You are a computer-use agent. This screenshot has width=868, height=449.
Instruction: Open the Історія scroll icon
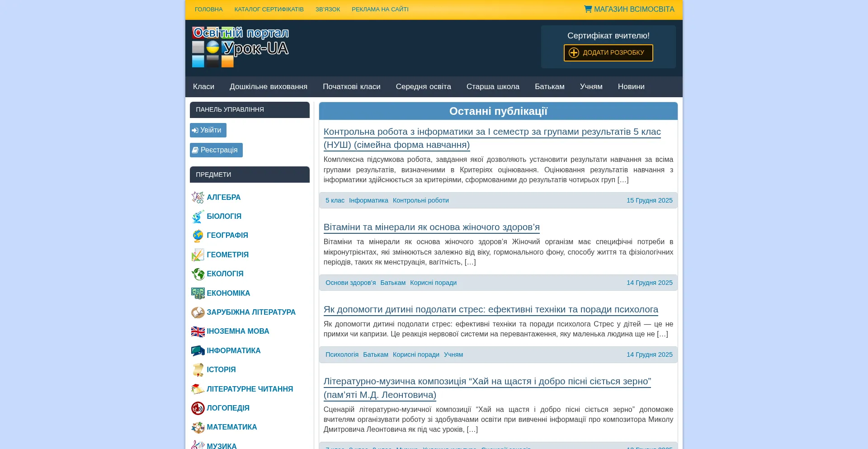(x=198, y=370)
